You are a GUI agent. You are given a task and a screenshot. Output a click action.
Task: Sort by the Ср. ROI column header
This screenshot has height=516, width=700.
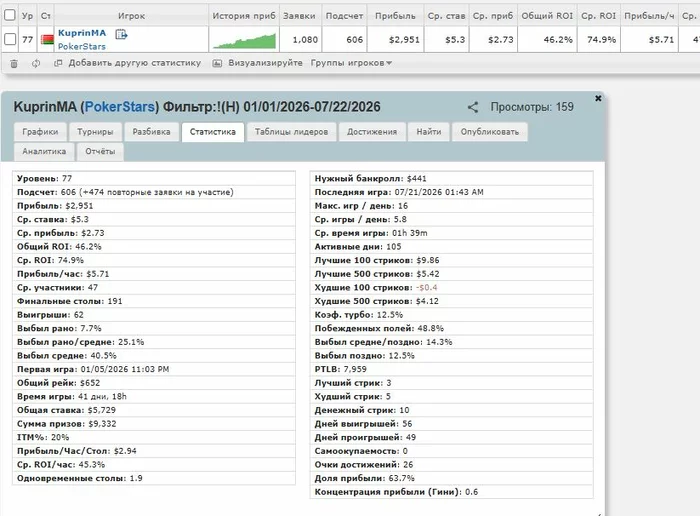coord(598,16)
